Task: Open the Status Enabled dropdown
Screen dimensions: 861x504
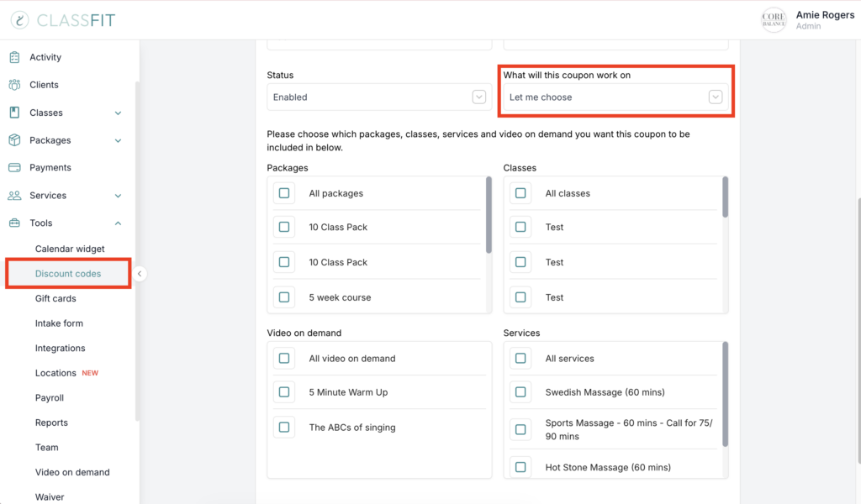Action: click(x=379, y=97)
